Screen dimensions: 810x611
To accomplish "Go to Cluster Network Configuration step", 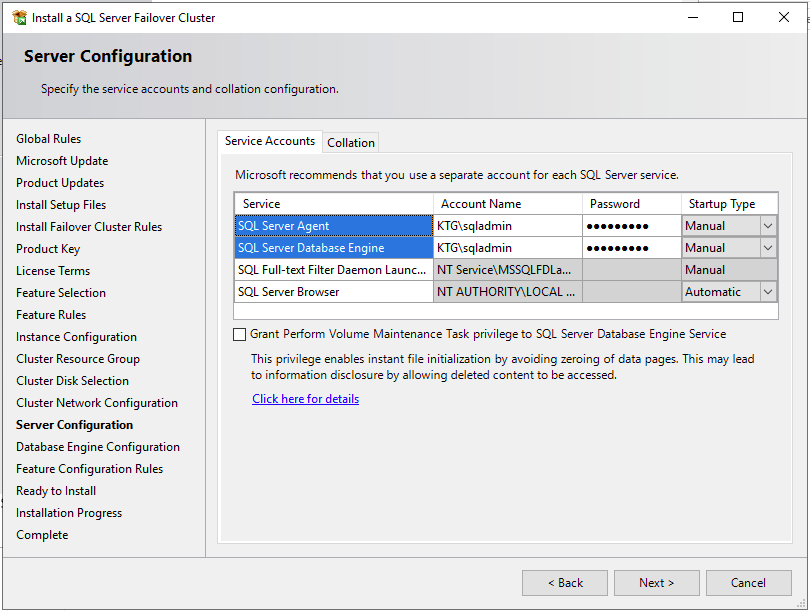I will pyautogui.click(x=97, y=403).
